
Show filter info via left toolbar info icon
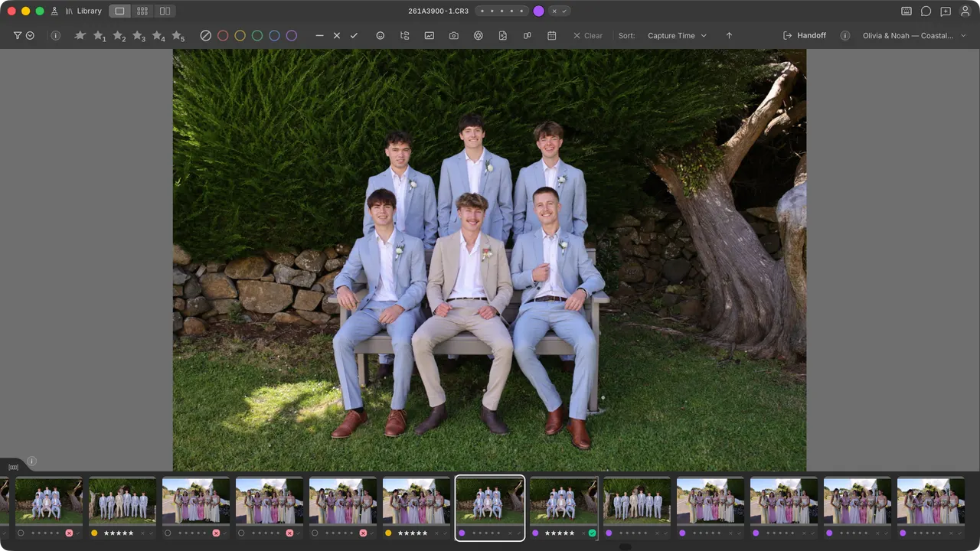(55, 36)
